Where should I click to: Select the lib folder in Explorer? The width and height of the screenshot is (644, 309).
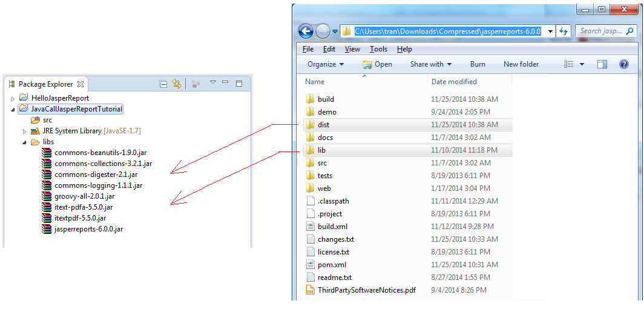click(408, 150)
